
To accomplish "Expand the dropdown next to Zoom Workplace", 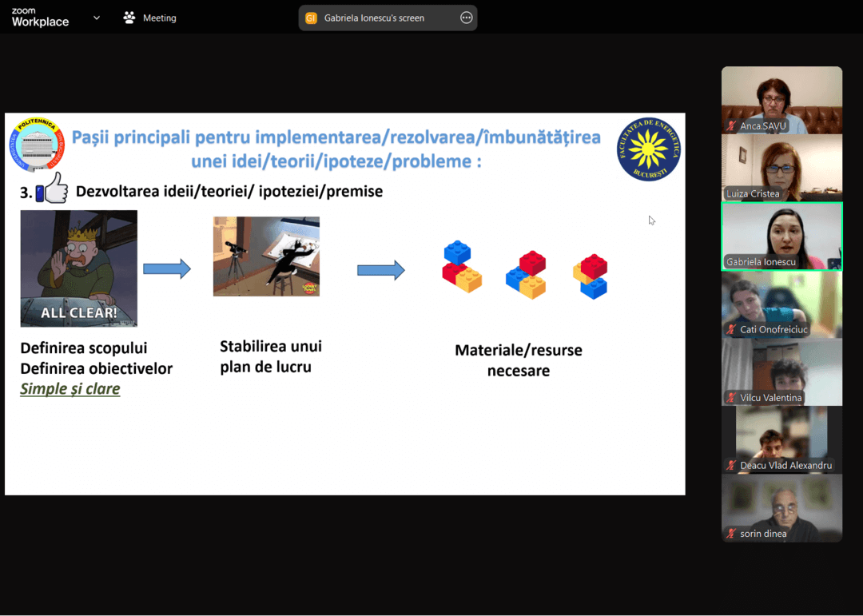I will pyautogui.click(x=97, y=18).
